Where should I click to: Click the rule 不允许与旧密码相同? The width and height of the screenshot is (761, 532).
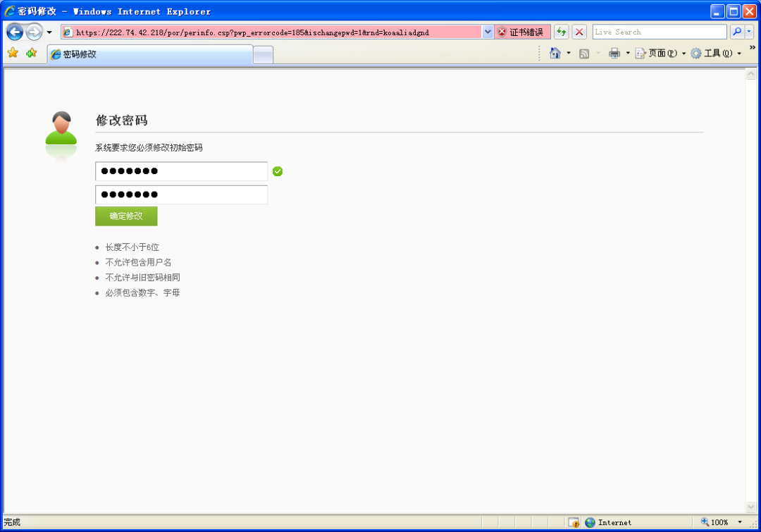[142, 277]
